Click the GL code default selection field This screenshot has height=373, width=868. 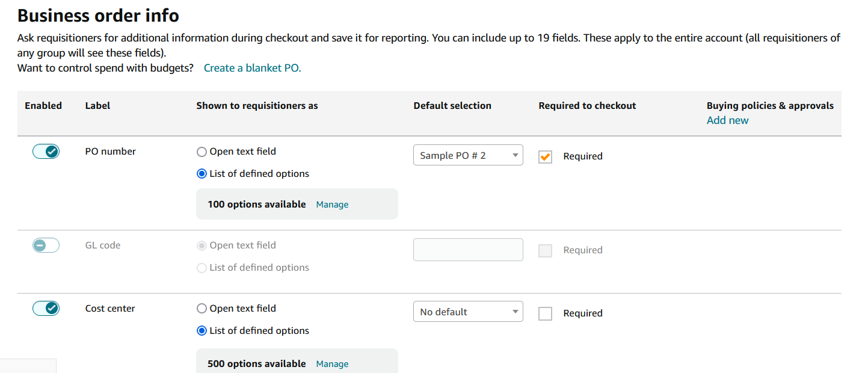pyautogui.click(x=468, y=250)
